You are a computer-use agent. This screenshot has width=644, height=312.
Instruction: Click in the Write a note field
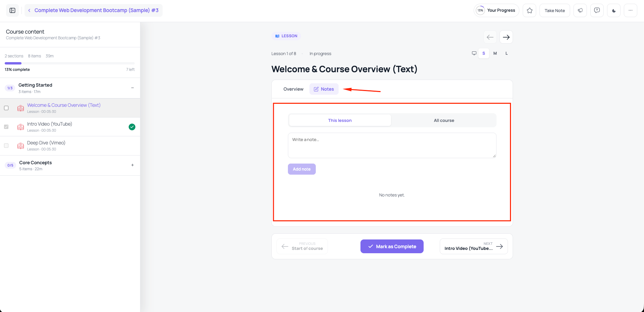point(392,145)
